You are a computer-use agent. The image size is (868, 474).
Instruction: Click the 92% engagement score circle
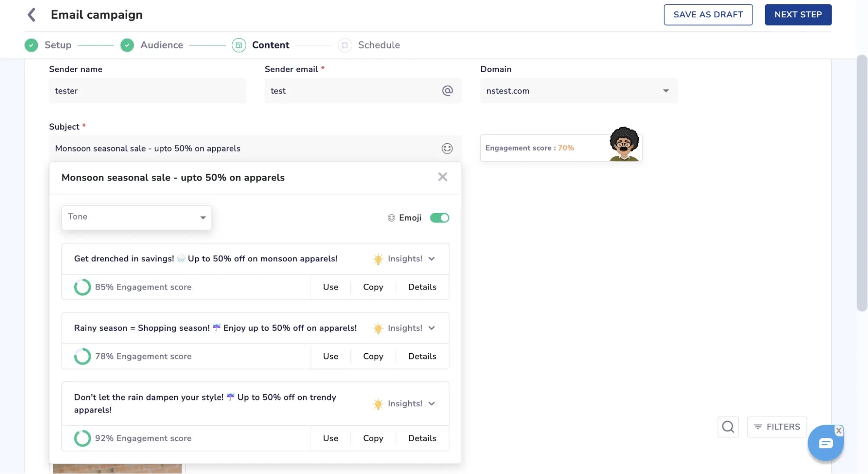click(83, 438)
